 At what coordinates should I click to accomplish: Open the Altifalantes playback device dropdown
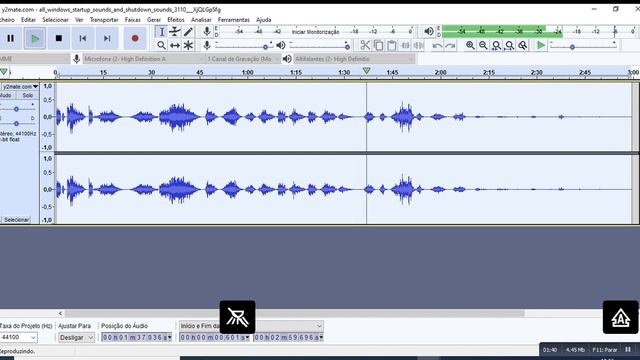coord(353,59)
